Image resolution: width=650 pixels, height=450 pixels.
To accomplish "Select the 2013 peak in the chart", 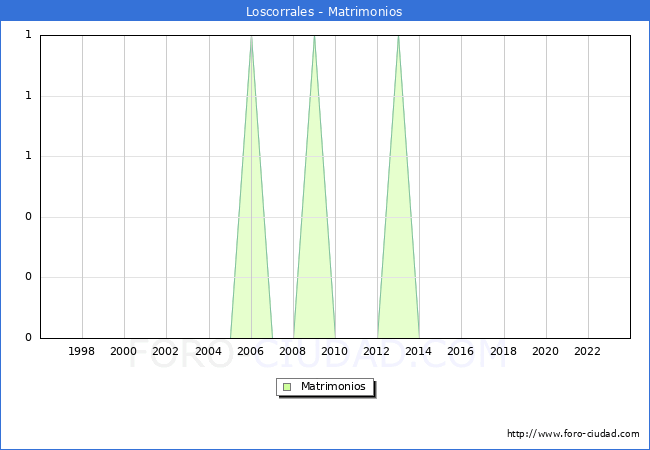I will (398, 40).
